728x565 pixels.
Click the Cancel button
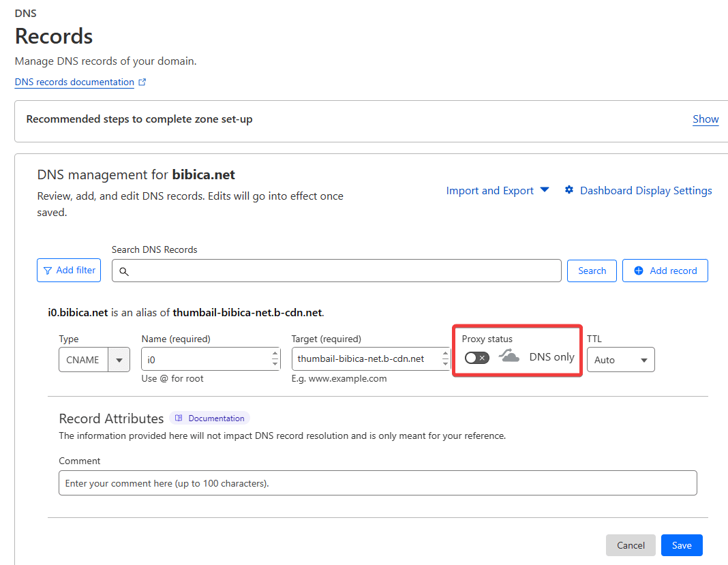pos(631,545)
